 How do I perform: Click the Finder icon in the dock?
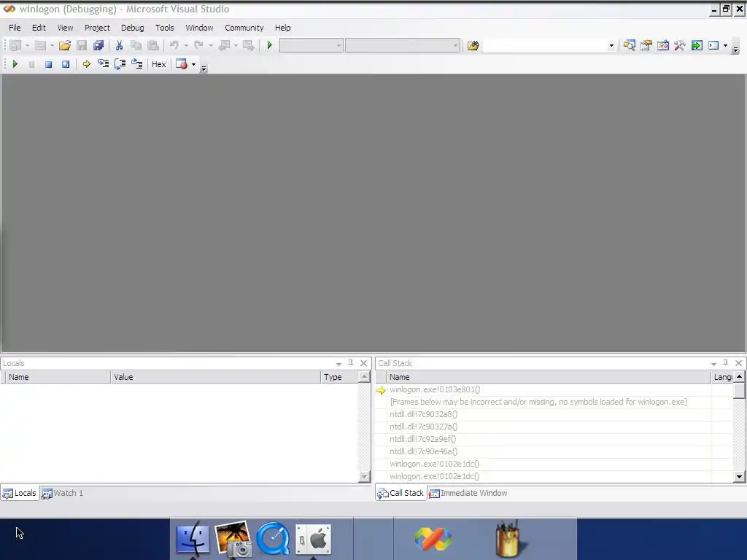coord(193,539)
